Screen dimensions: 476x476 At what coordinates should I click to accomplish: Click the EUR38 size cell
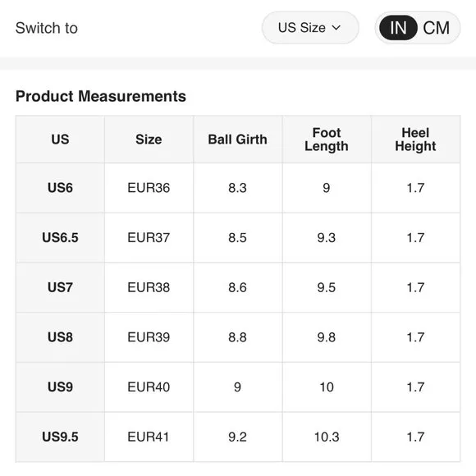149,287
